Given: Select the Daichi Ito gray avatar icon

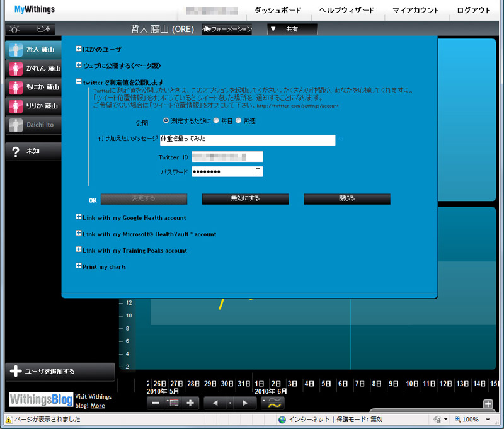Looking at the screenshot, I should pos(15,125).
